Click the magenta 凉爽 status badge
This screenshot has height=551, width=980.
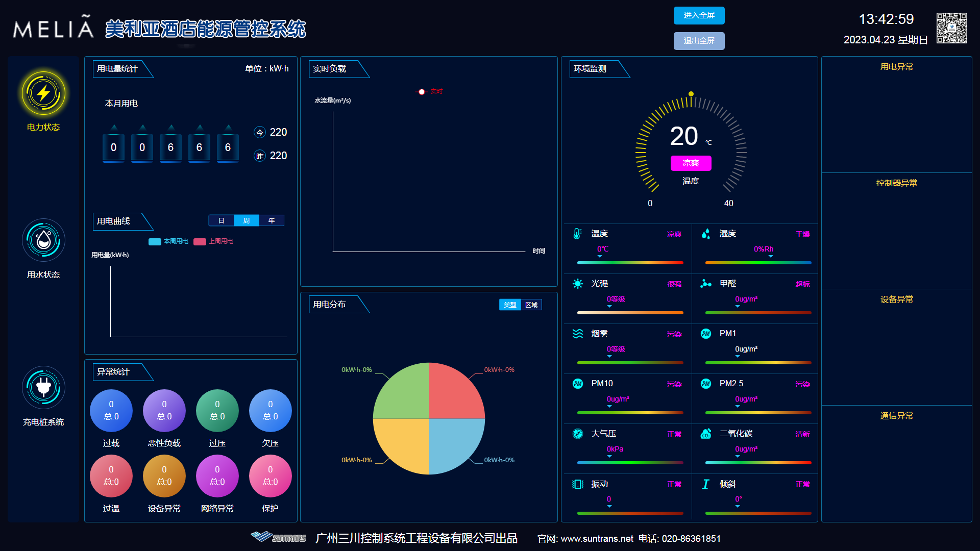tap(691, 163)
